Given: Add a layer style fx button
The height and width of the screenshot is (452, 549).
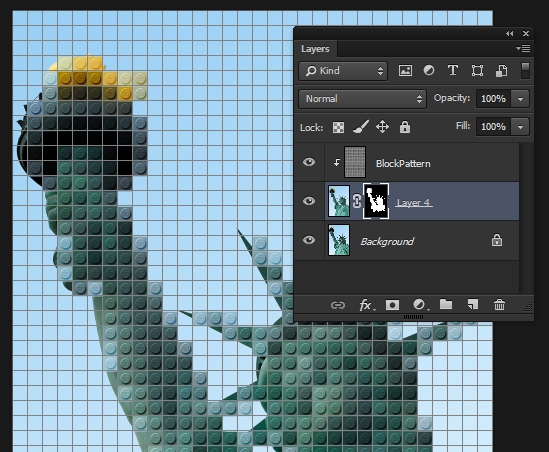Looking at the screenshot, I should tap(367, 305).
